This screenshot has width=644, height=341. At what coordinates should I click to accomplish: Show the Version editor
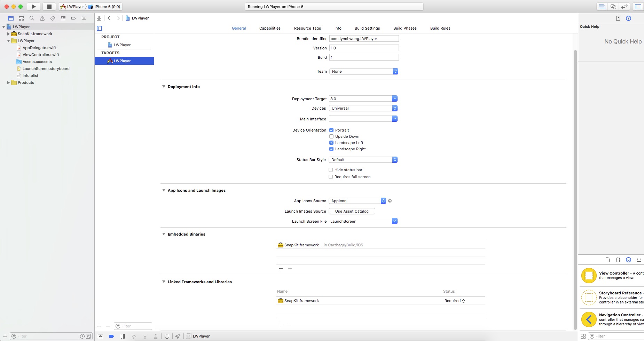click(625, 7)
